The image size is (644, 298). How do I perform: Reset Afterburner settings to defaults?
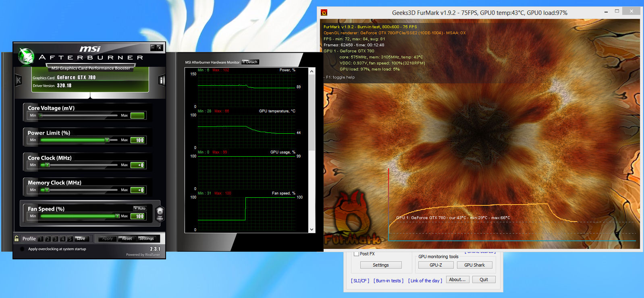pos(127,238)
